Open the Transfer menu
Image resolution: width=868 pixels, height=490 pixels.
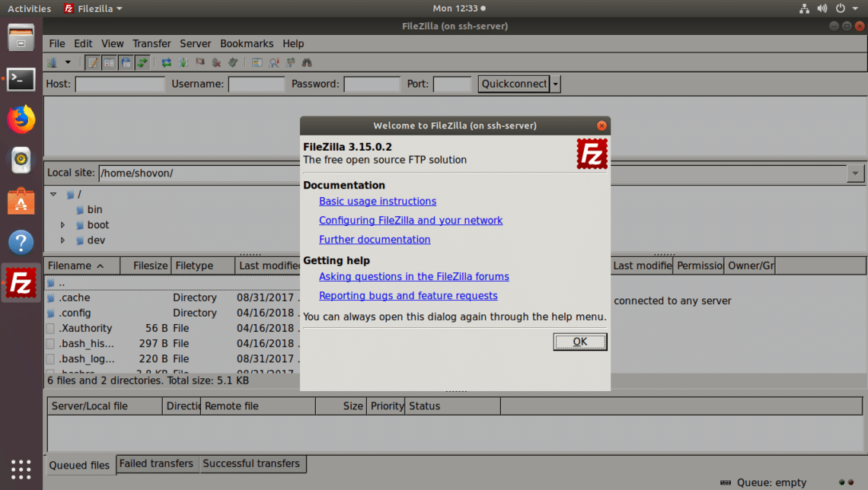pos(152,43)
